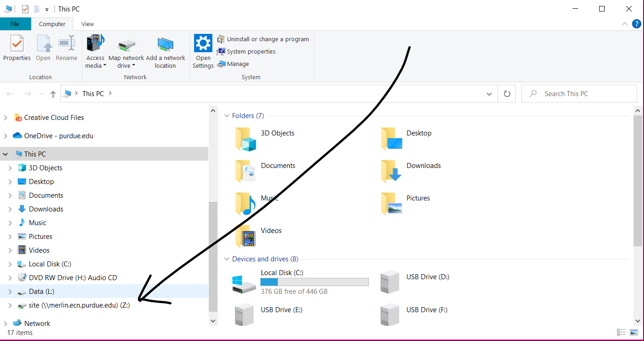Expand the Local Disk (C:) tree node
The image size is (644, 341).
click(10, 264)
